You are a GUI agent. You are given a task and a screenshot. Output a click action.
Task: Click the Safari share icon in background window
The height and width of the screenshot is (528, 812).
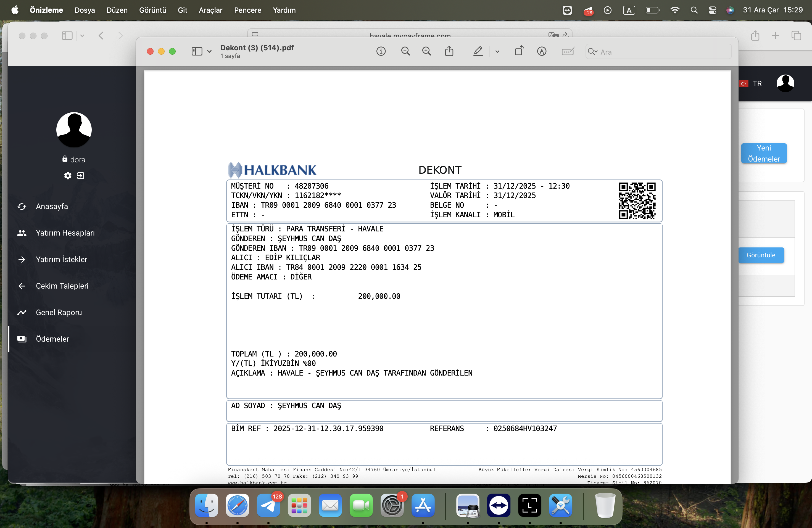click(755, 35)
